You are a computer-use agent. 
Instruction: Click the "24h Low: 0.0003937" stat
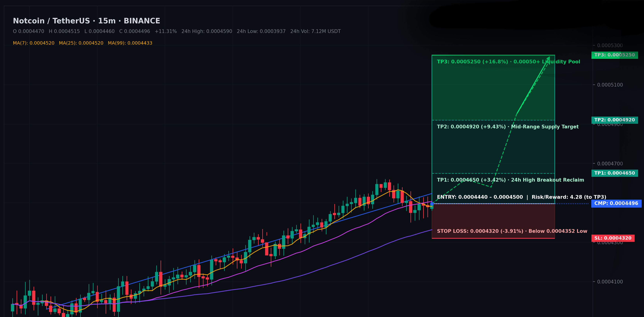click(x=261, y=31)
